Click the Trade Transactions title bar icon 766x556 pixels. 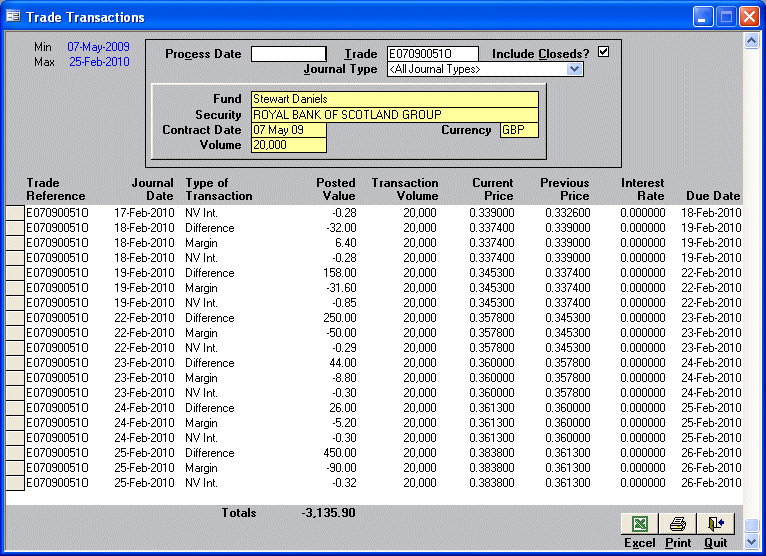[x=13, y=17]
